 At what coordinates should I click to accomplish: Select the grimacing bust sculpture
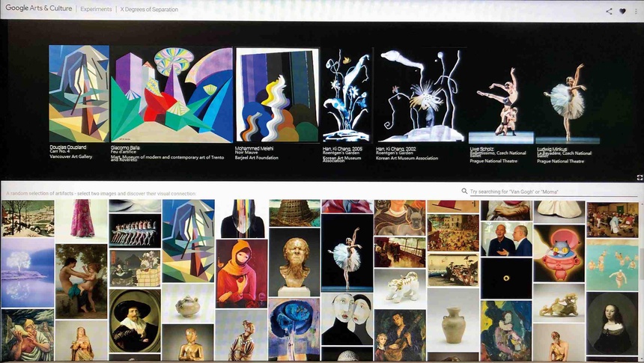(294, 262)
